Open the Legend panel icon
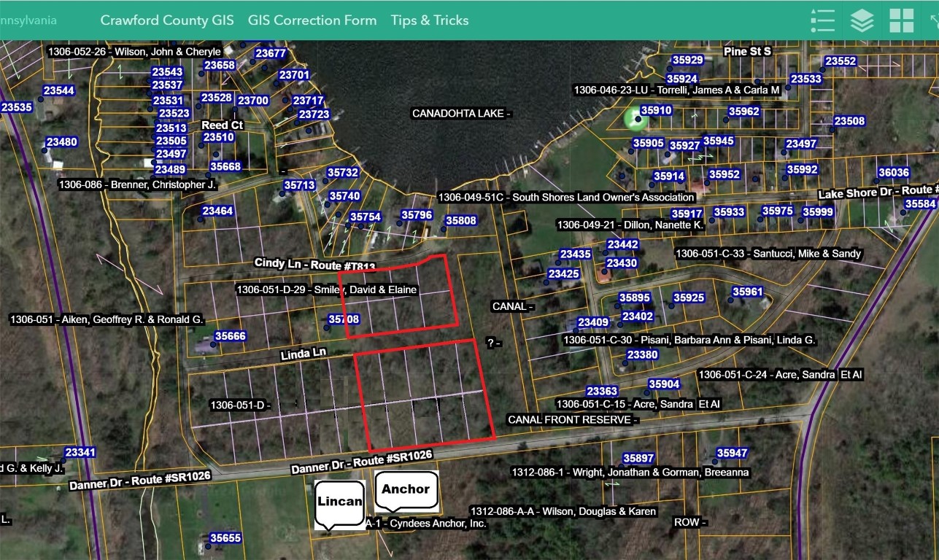 click(x=823, y=20)
